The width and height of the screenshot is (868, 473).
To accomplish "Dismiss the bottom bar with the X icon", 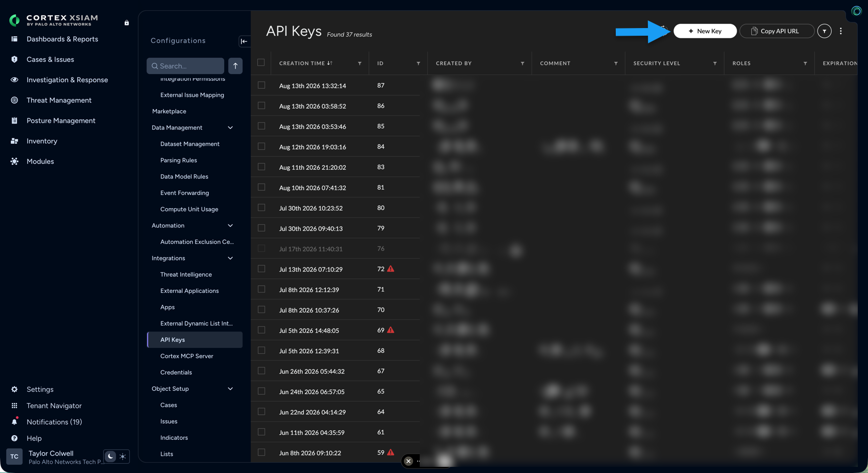I will click(x=408, y=461).
